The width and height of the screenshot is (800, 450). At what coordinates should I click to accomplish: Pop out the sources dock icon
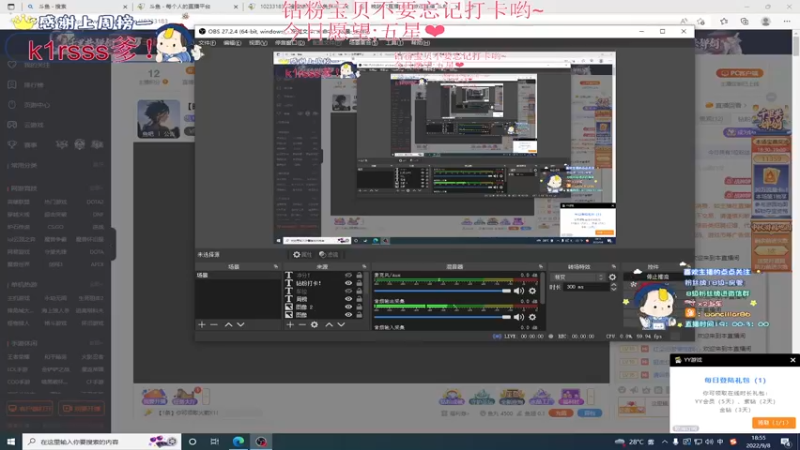coord(364,267)
